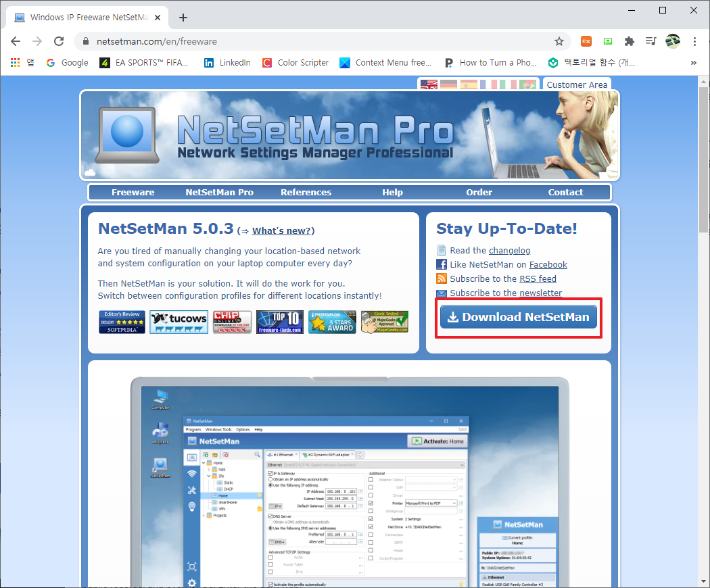This screenshot has width=710, height=588.
Task: Open the Google bookmark
Action: [x=68, y=62]
